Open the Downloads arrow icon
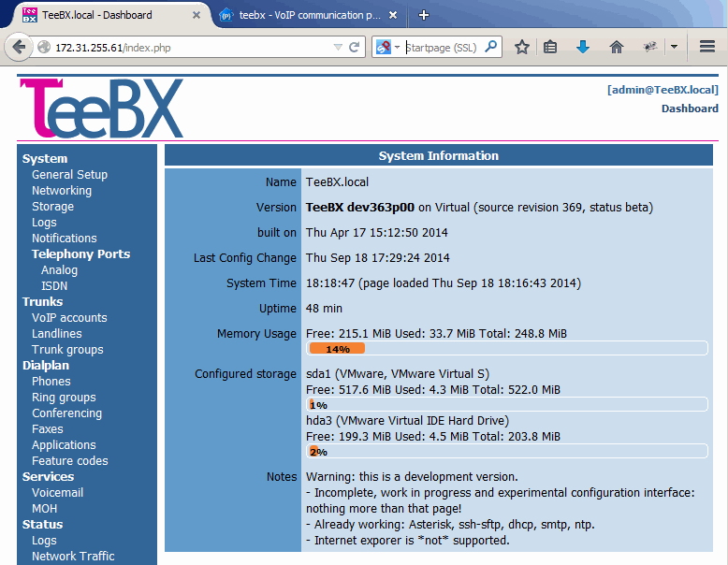 [583, 47]
